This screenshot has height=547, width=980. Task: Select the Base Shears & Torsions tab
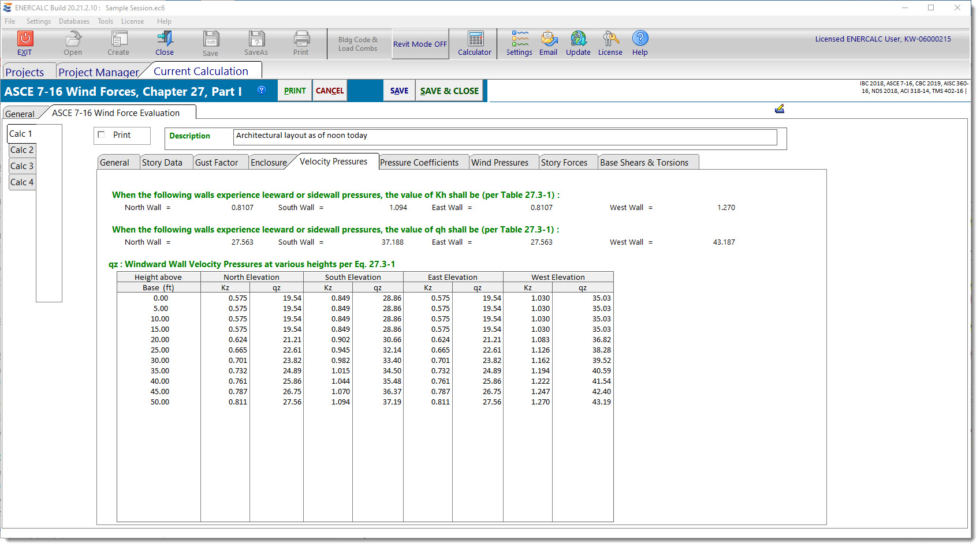(x=644, y=163)
